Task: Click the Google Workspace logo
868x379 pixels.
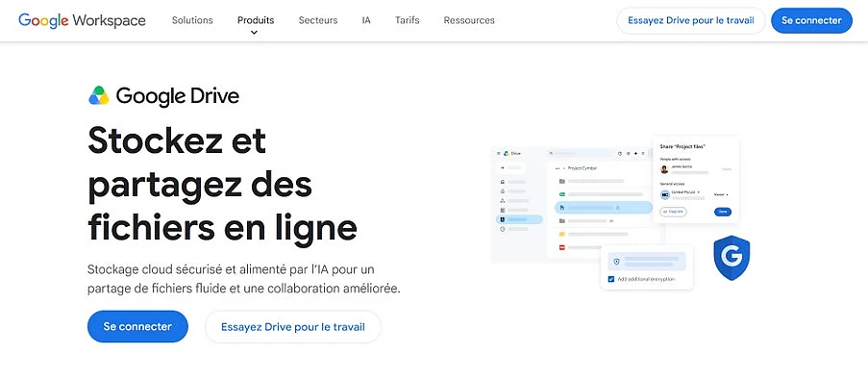Action: pos(82,20)
